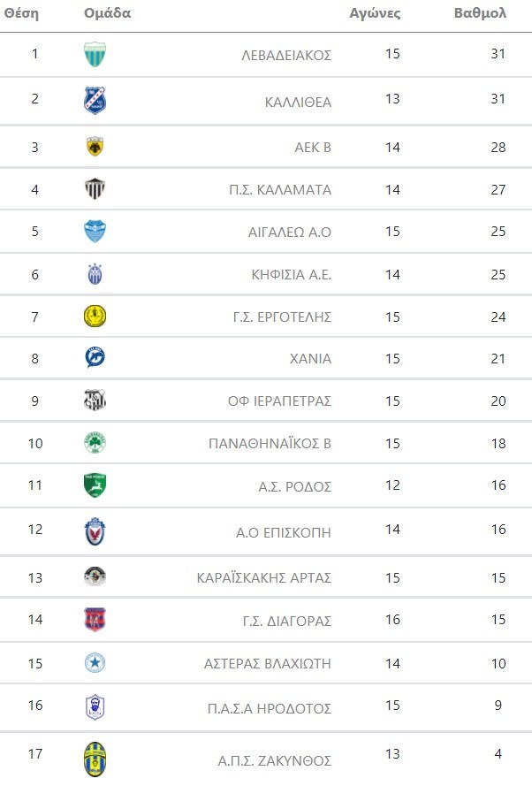Click the Γ.Σ. ΕΡΓΟΤΕΛΗΣ yellow badge
Image resolution: width=532 pixels, height=786 pixels.
point(95,317)
